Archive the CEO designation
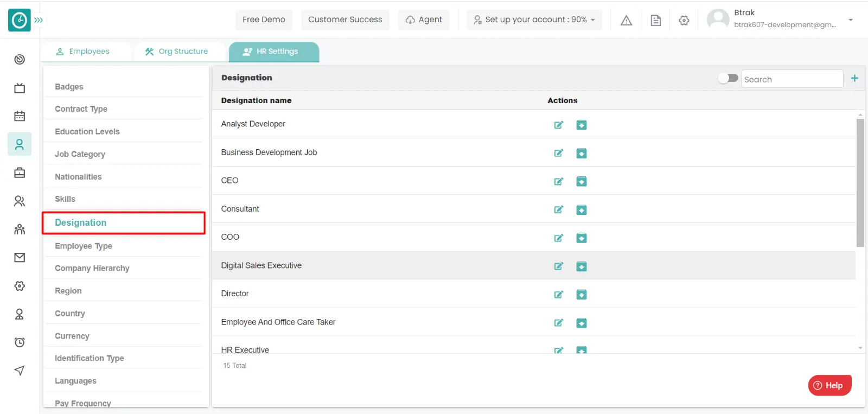Viewport: 868px width, 414px height. 581,181
